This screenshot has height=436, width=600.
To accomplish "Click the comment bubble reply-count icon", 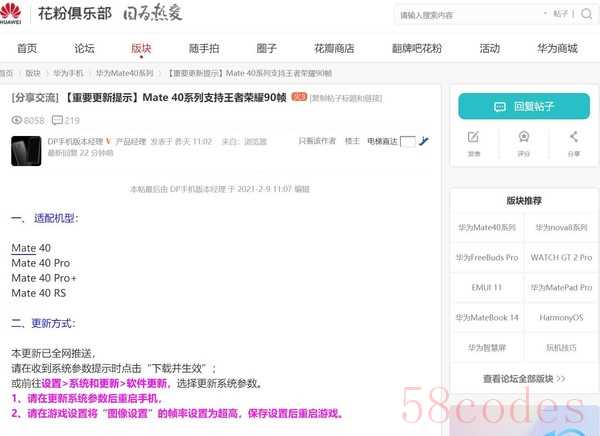I will point(57,120).
